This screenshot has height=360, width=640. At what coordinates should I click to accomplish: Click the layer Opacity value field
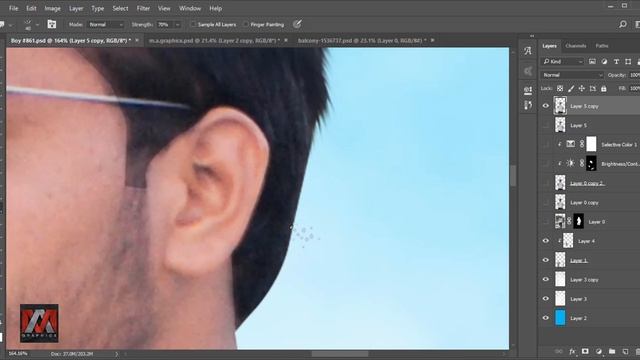point(635,75)
